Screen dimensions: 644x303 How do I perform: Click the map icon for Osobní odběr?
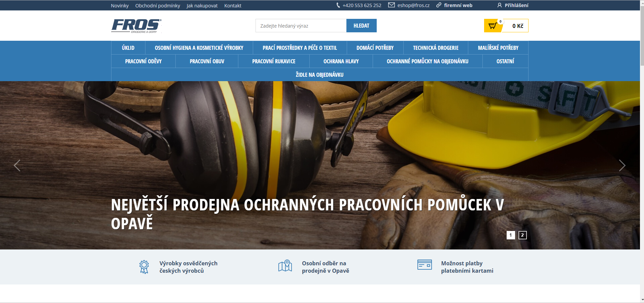click(285, 266)
